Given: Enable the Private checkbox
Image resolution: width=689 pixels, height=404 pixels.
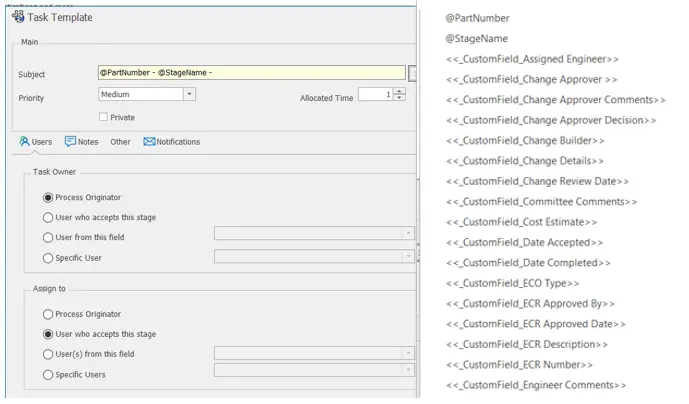Looking at the screenshot, I should [x=104, y=117].
